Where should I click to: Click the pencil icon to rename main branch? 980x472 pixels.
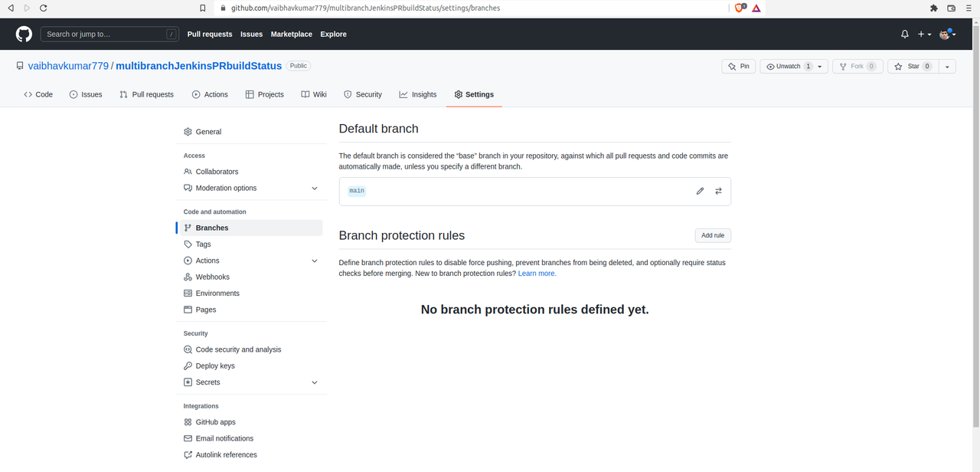[x=700, y=191]
